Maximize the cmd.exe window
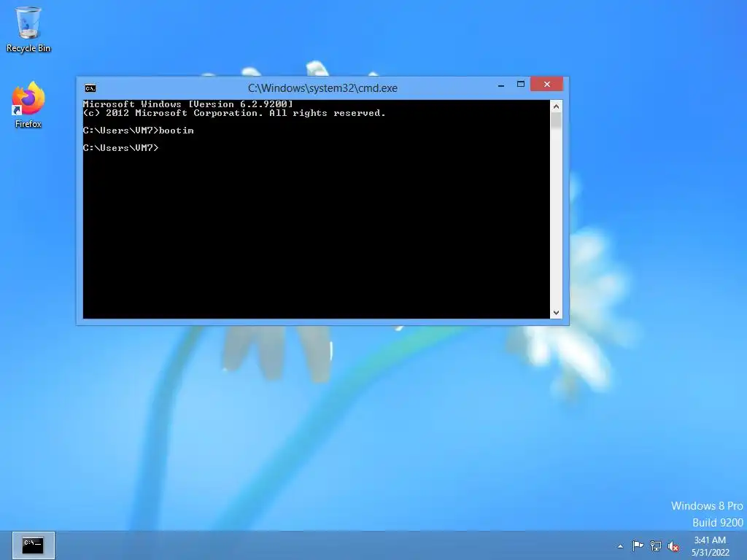The width and height of the screenshot is (747, 560). point(521,85)
